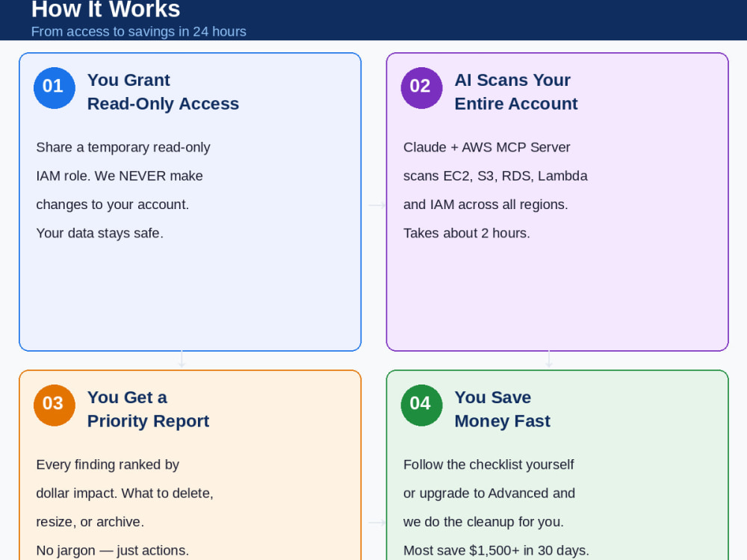Click line 'Share a temporary read-only'
This screenshot has height=560, width=747.
click(x=123, y=148)
